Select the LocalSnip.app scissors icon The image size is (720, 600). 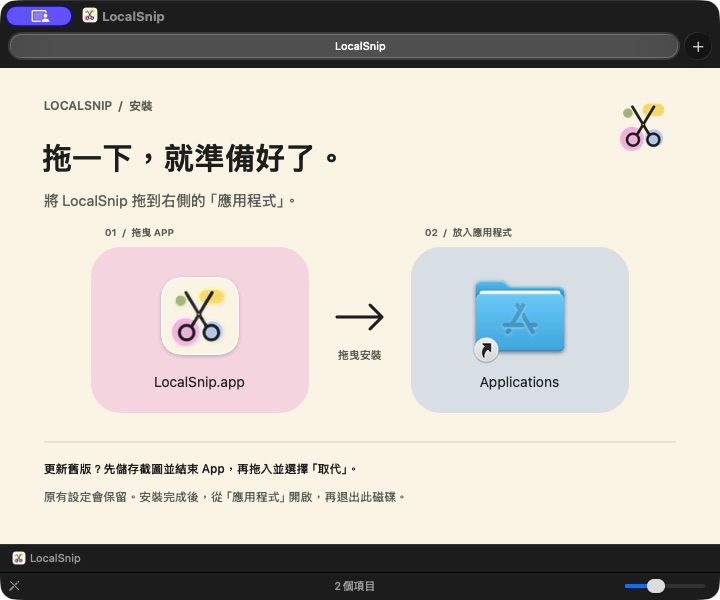coord(200,316)
